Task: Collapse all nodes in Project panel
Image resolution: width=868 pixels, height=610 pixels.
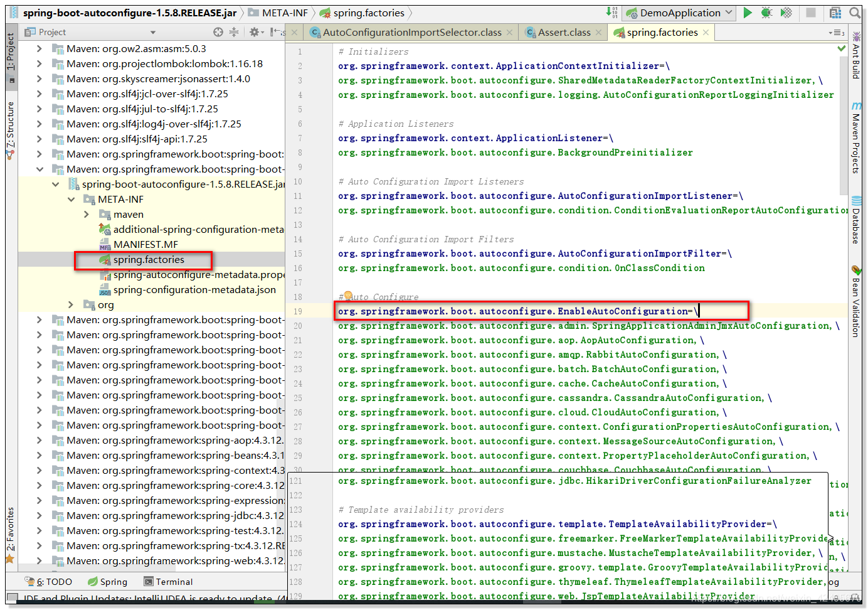Action: point(234,32)
